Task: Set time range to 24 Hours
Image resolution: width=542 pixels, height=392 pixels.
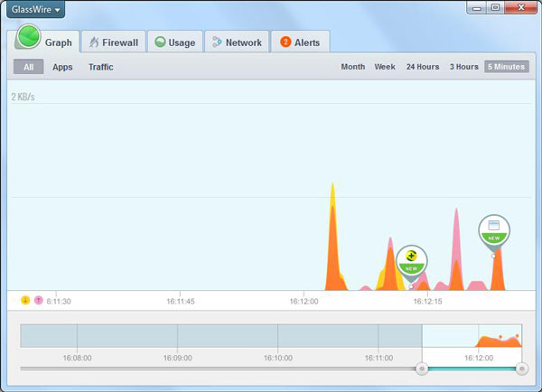Action: pyautogui.click(x=423, y=67)
